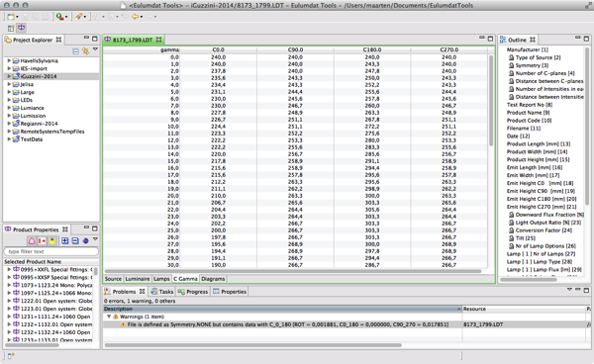Viewport: 594px width, 364px height.
Task: Expand the LEDs project
Action: (x=9, y=100)
